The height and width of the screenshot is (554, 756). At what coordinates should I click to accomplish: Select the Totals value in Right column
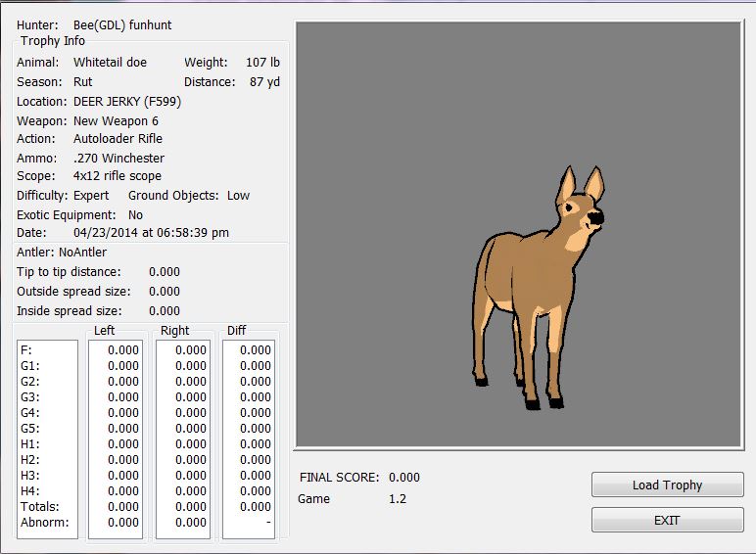tap(190, 506)
